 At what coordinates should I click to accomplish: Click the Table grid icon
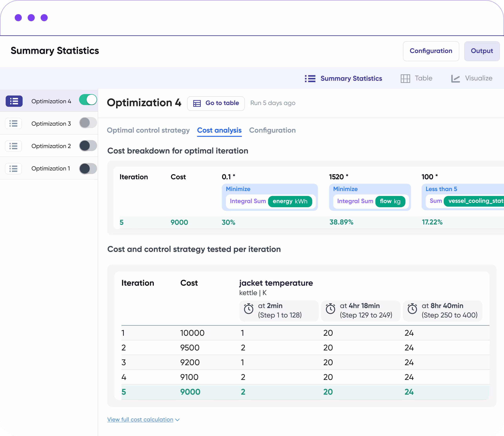tap(405, 78)
